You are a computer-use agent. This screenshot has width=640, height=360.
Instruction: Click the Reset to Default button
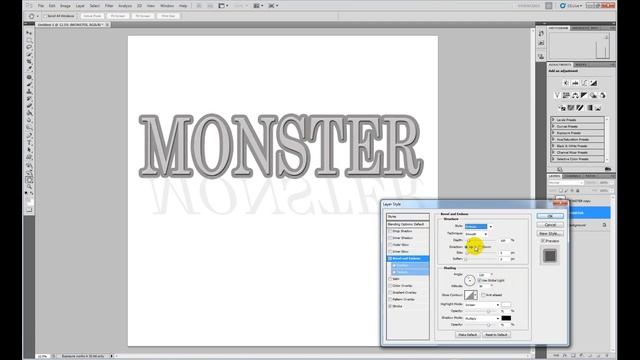(496, 335)
